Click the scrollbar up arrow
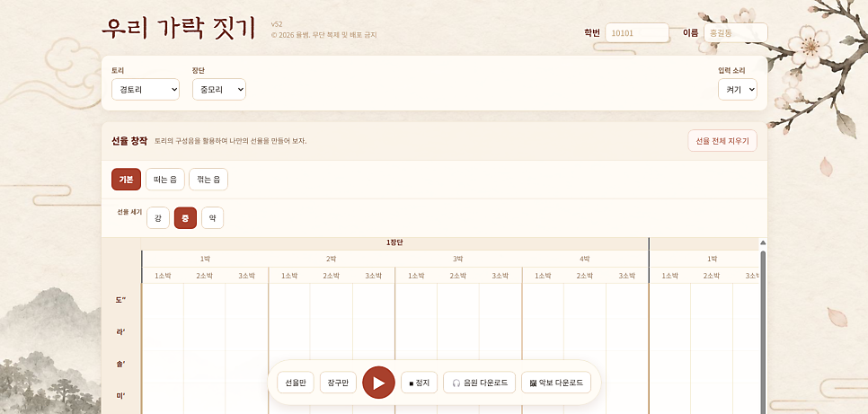The image size is (868, 414). click(763, 242)
